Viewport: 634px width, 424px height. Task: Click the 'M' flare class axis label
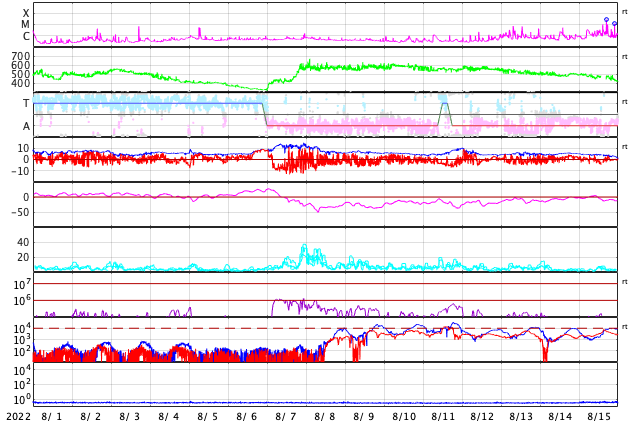point(25,25)
